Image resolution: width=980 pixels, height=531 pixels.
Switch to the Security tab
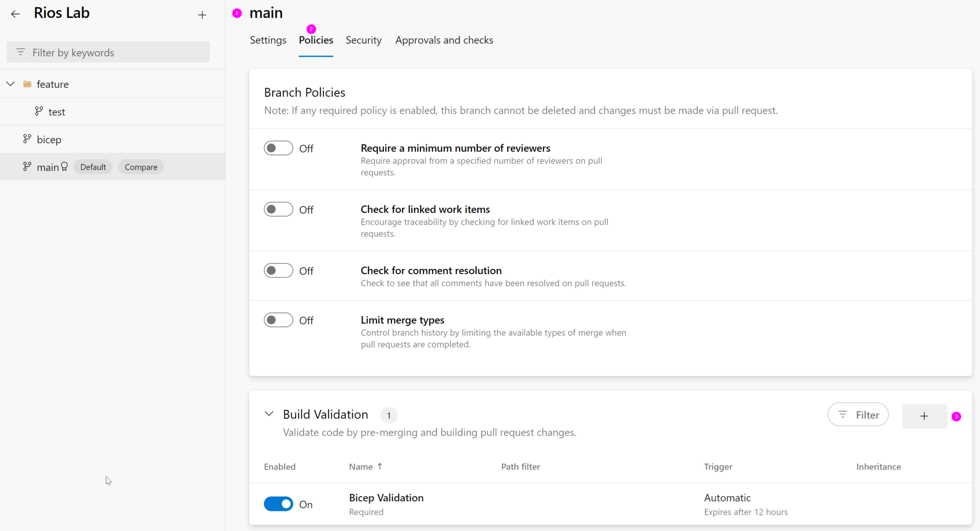(364, 40)
